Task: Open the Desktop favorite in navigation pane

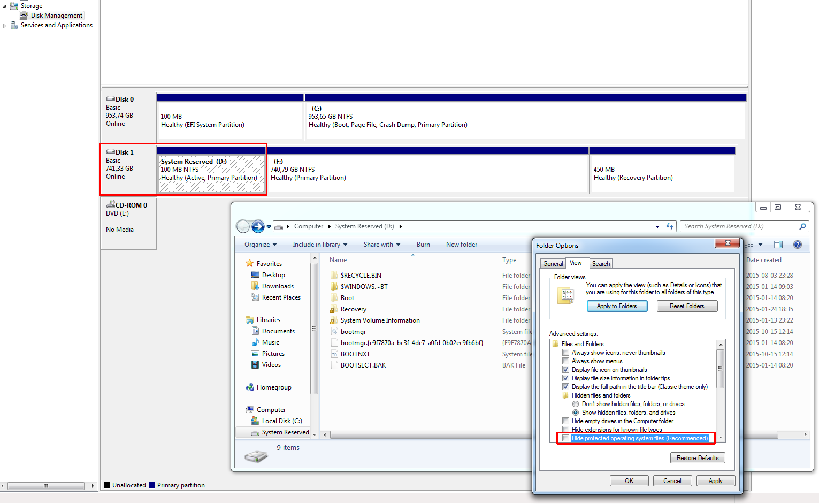Action: pos(273,275)
